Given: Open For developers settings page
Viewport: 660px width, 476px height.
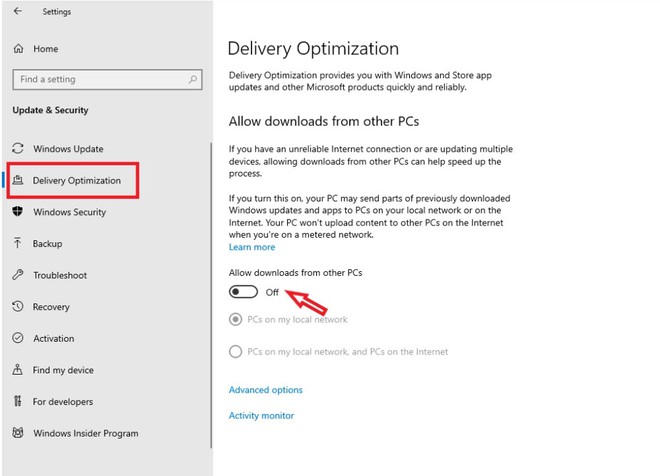Looking at the screenshot, I should [63, 402].
